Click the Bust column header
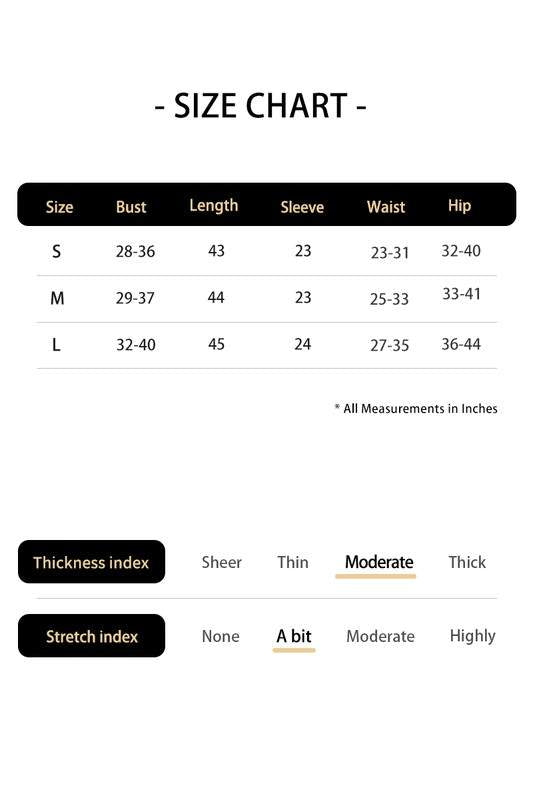The height and width of the screenshot is (800, 533). coord(131,207)
